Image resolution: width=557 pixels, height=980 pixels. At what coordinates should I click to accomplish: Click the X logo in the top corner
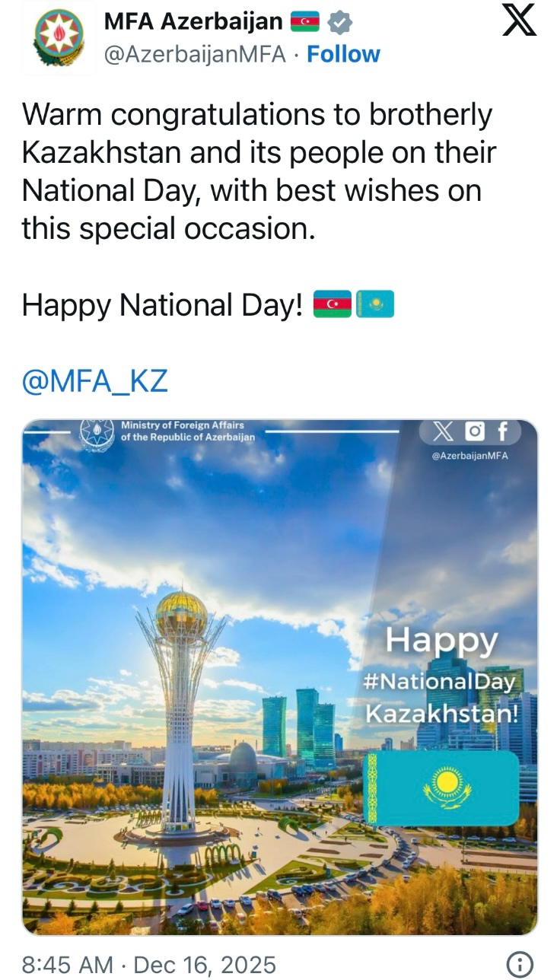(520, 21)
